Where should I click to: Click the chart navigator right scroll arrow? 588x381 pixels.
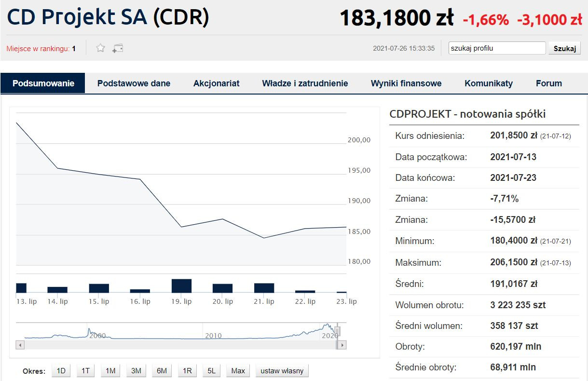pyautogui.click(x=342, y=345)
